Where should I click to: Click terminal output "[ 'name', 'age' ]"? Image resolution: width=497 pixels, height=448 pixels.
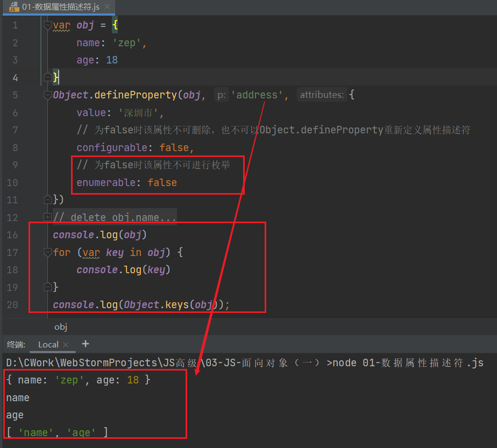pos(57,432)
